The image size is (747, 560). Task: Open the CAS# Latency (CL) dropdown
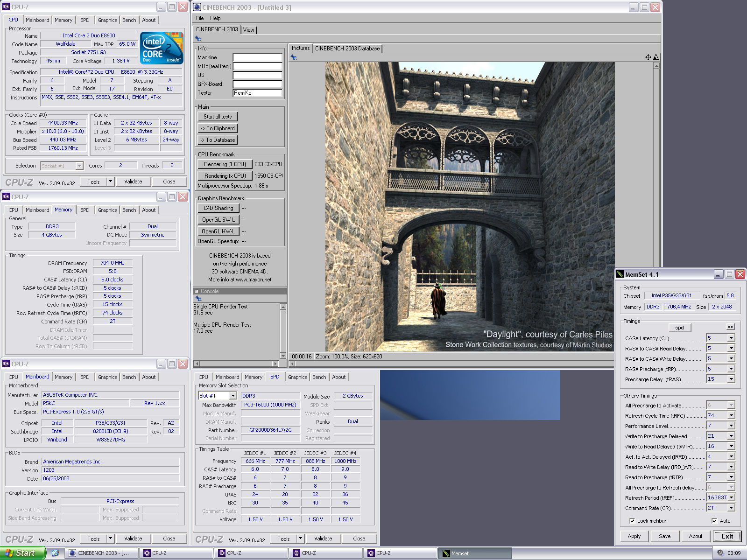pos(731,338)
